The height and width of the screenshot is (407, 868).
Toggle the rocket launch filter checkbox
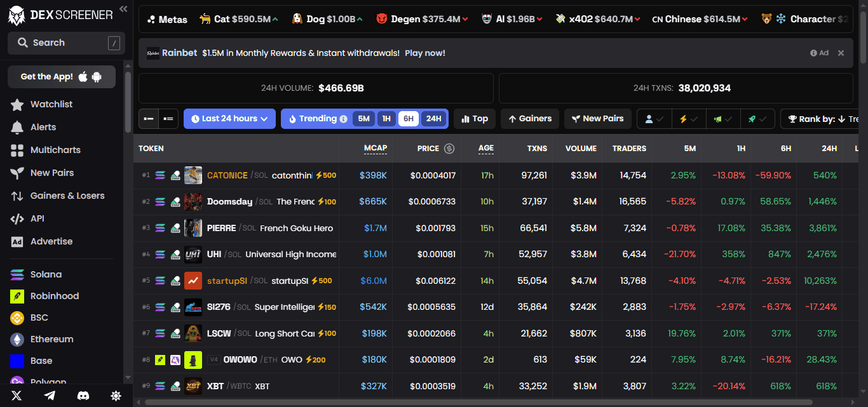[758, 119]
